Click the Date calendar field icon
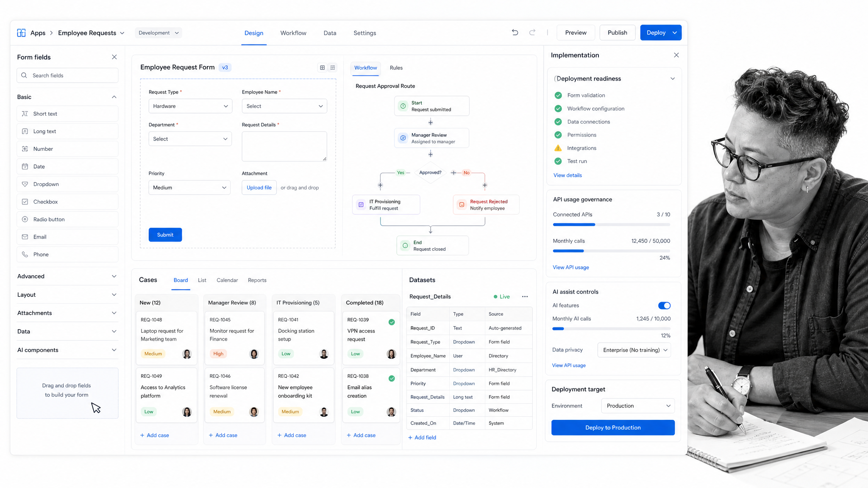The height and width of the screenshot is (488, 868). [25, 166]
